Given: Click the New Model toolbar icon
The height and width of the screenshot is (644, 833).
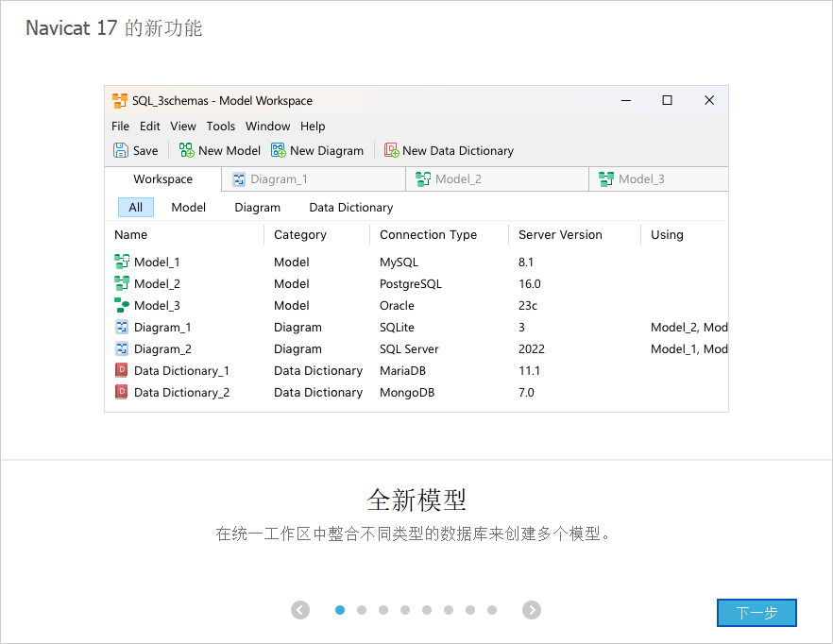Looking at the screenshot, I should coord(186,150).
